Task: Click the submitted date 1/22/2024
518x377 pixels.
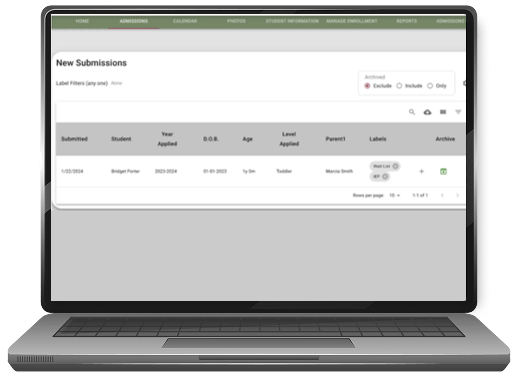Action: point(72,171)
